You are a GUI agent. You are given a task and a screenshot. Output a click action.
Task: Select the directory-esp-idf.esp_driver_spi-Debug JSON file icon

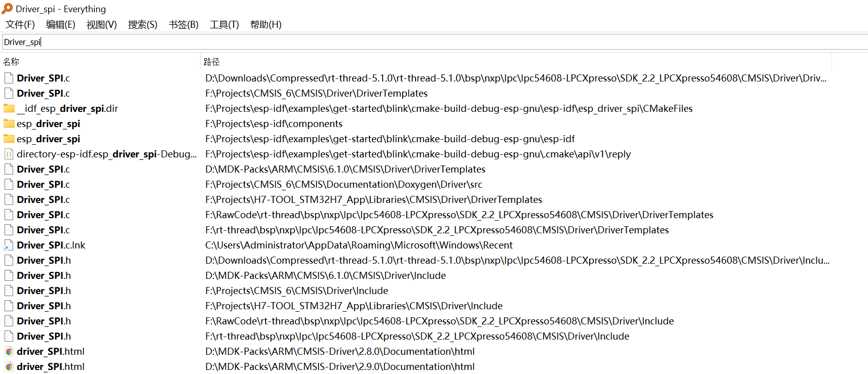click(x=9, y=154)
